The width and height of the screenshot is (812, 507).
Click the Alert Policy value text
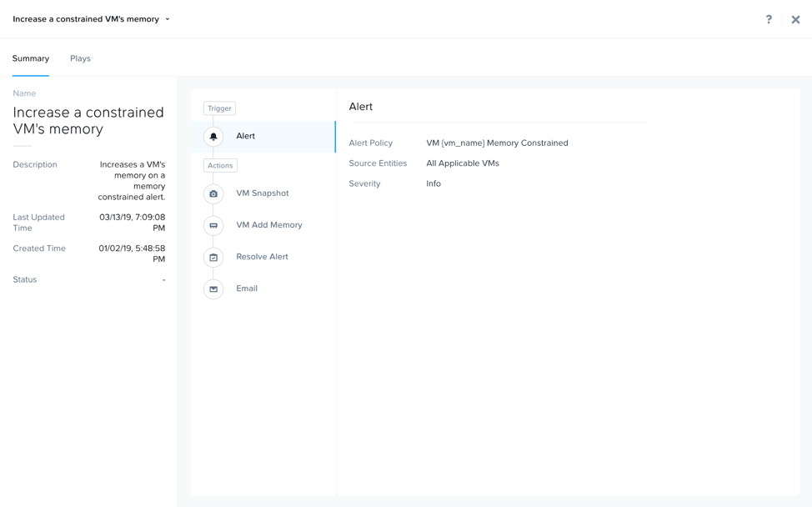tap(497, 143)
